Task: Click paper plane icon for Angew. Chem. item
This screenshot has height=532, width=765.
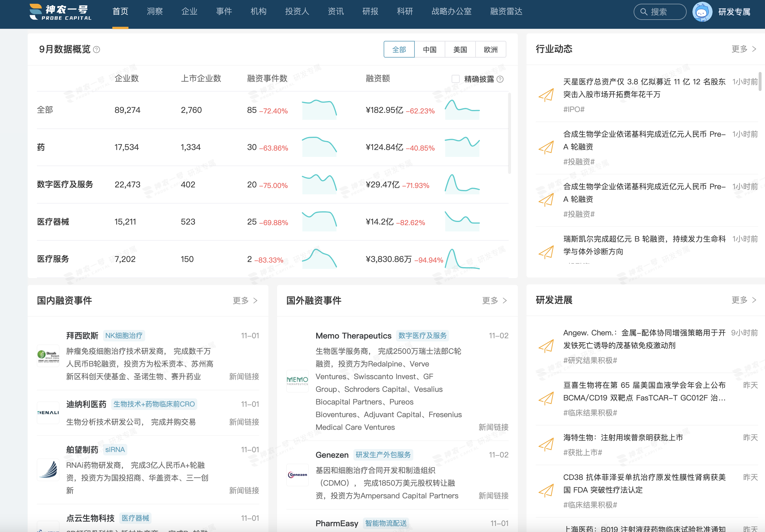Action: 546,346
